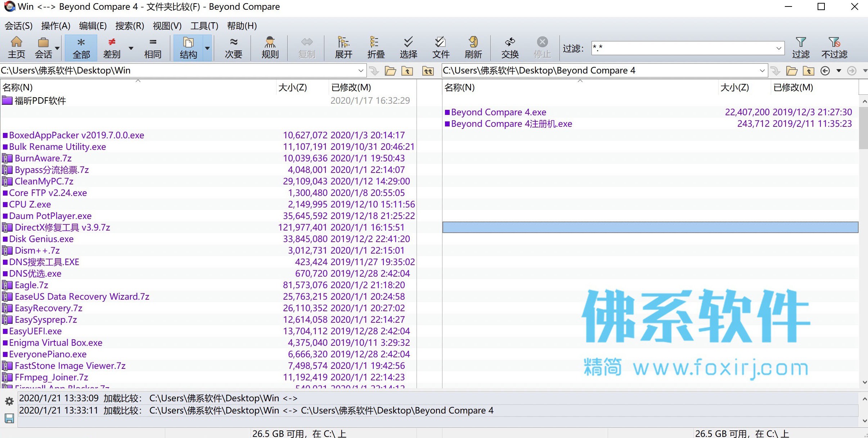
Task: Click the right up-one-level folder icon
Action: [x=808, y=71]
